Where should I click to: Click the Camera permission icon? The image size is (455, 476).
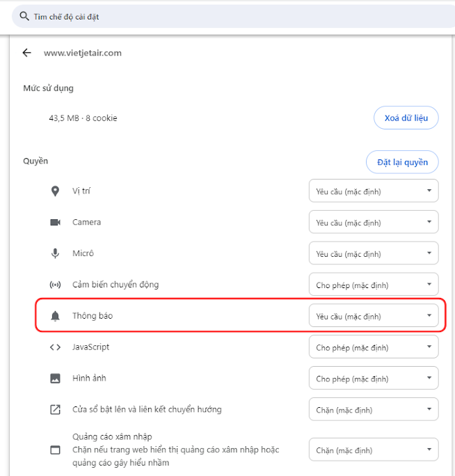pos(55,222)
